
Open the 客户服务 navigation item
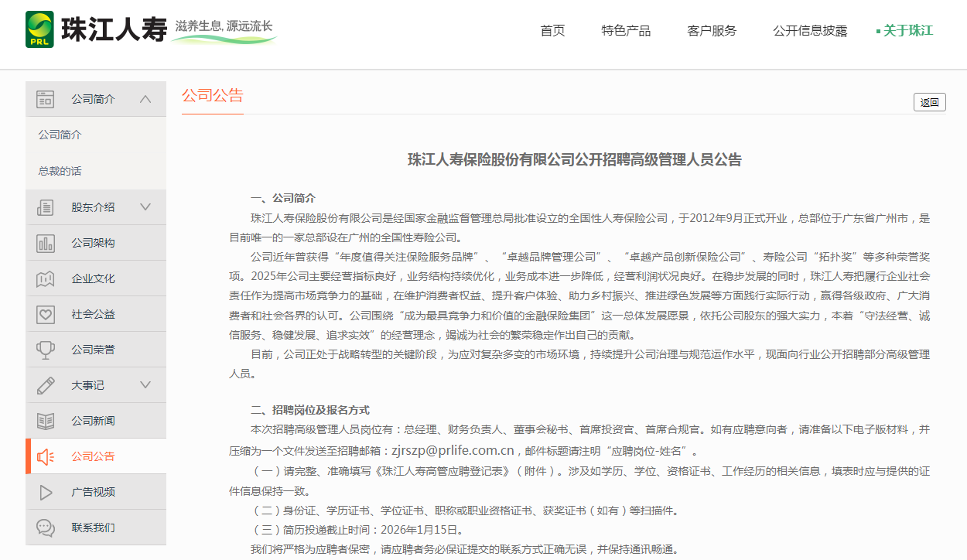pos(712,31)
